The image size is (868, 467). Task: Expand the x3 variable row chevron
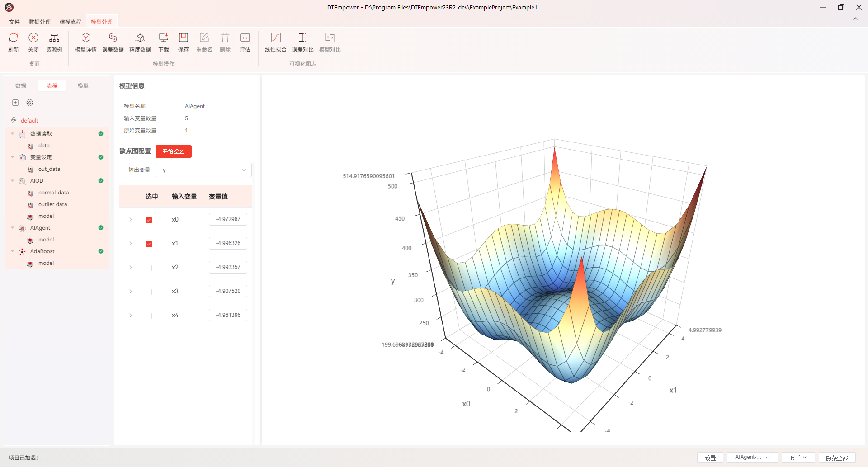[131, 292]
